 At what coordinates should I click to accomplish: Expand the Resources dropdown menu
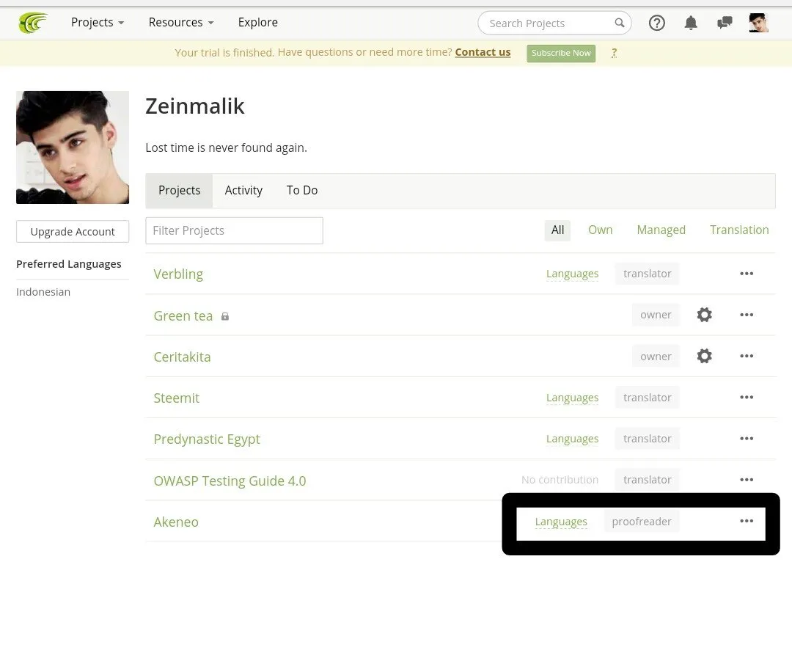pos(181,22)
